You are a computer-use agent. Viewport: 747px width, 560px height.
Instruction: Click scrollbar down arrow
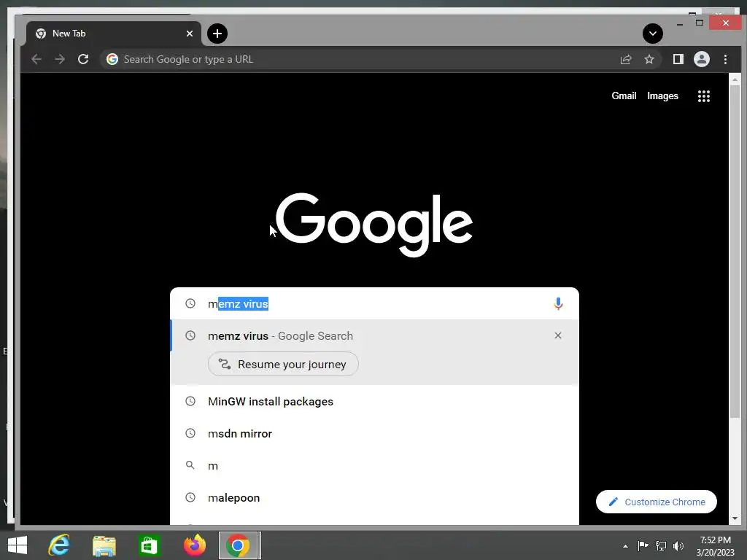pos(734,518)
